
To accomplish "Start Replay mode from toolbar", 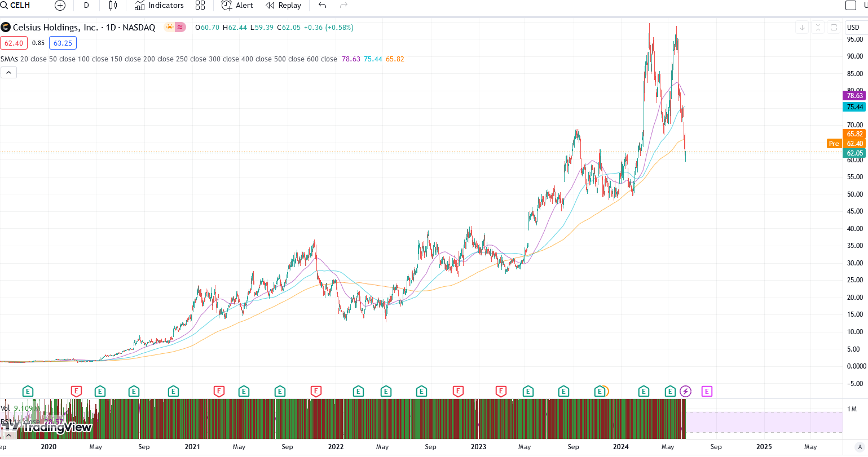I will pyautogui.click(x=284, y=6).
